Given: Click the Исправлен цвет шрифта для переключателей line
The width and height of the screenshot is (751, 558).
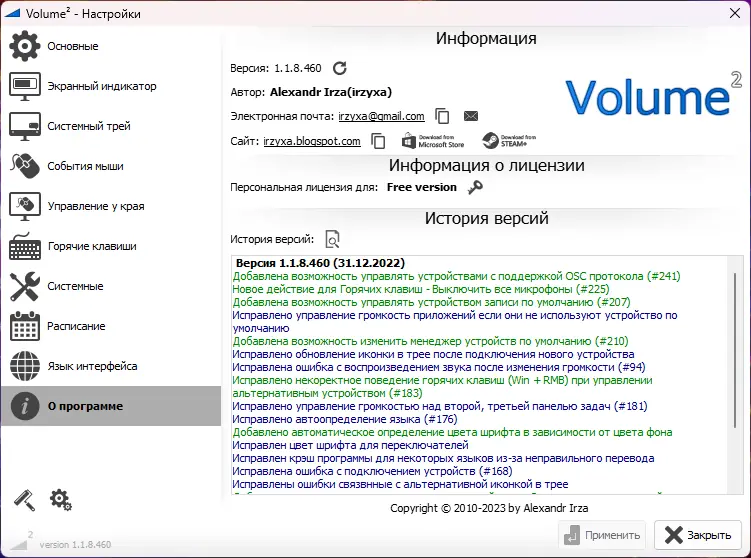Looking at the screenshot, I should (350, 445).
